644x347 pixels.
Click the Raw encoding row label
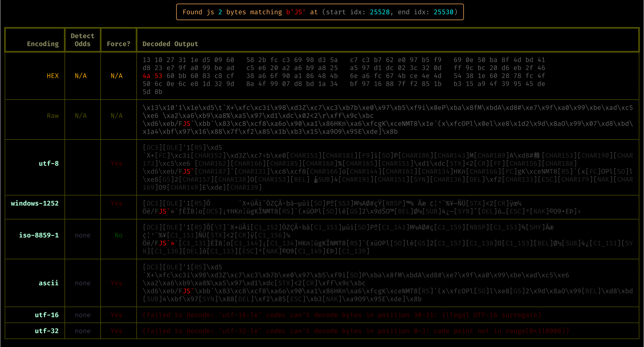[53, 116]
